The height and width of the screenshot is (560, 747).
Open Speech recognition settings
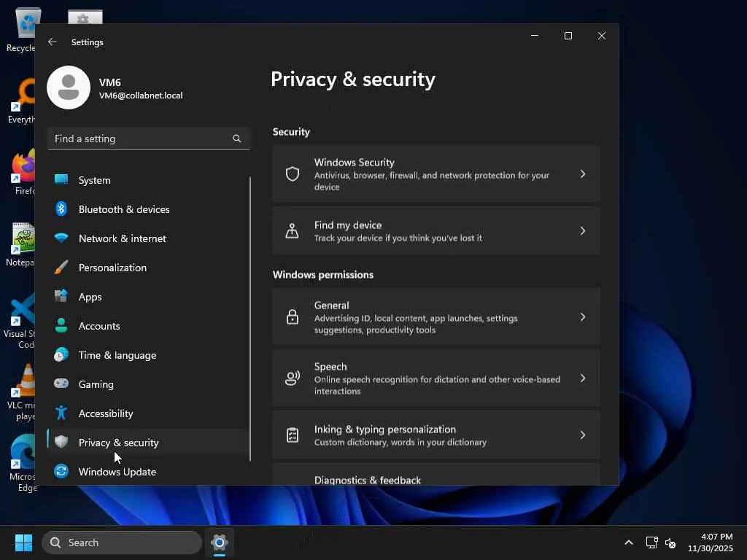point(436,378)
